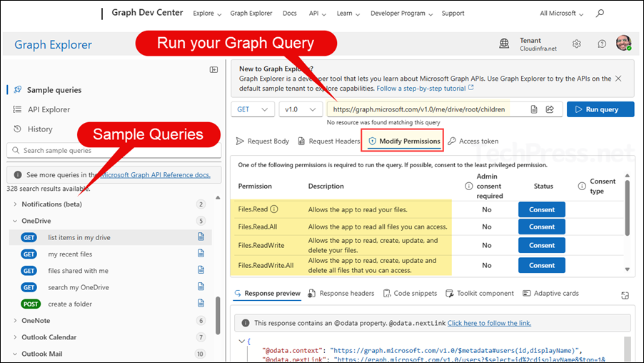The width and height of the screenshot is (644, 363).
Task: Click the Search sample queries field
Action: pos(114,151)
